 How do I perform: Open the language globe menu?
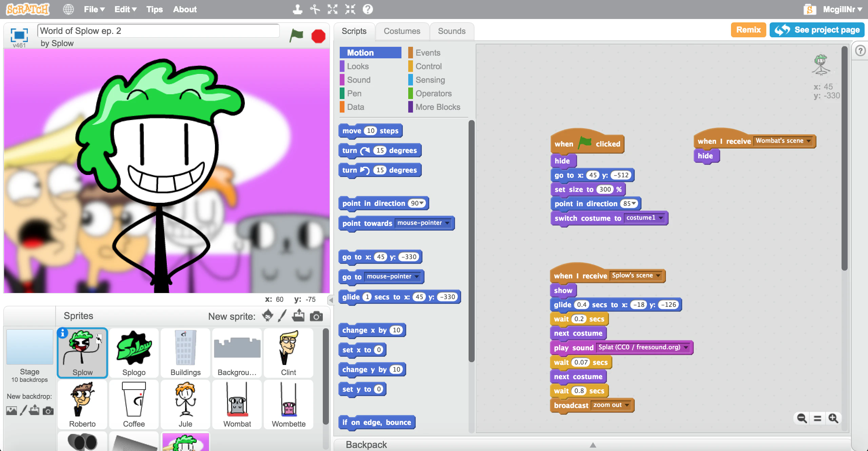tap(68, 9)
